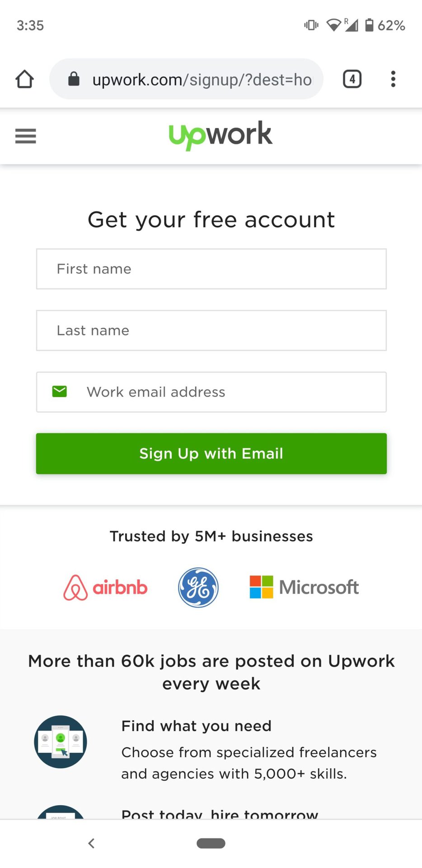Tap the Airbnb logo
The width and height of the screenshot is (422, 868).
pyautogui.click(x=105, y=588)
